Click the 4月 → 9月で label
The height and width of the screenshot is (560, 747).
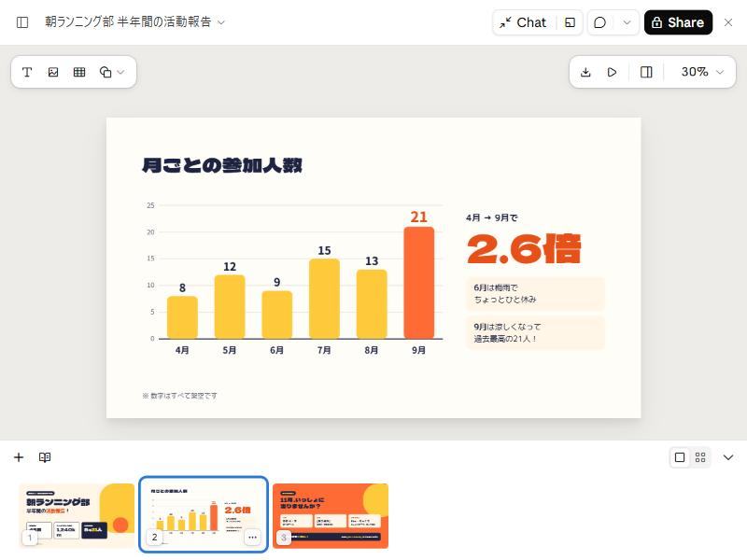492,217
